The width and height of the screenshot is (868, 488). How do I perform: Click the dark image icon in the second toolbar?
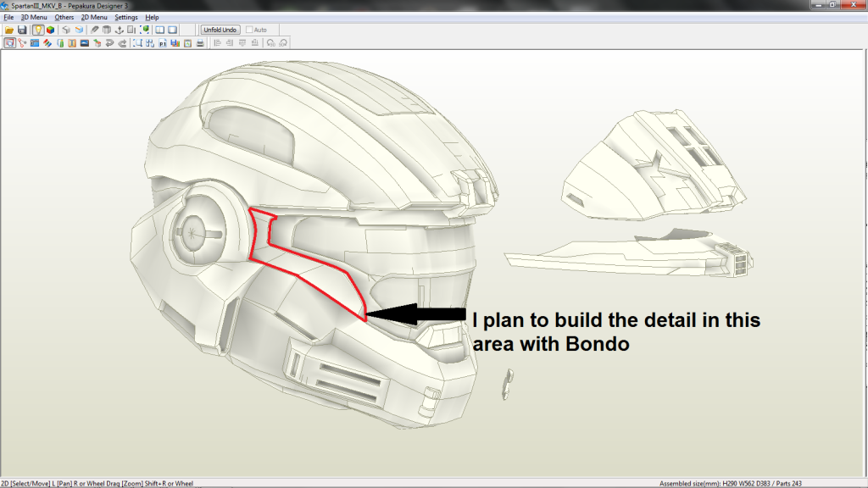coord(85,43)
